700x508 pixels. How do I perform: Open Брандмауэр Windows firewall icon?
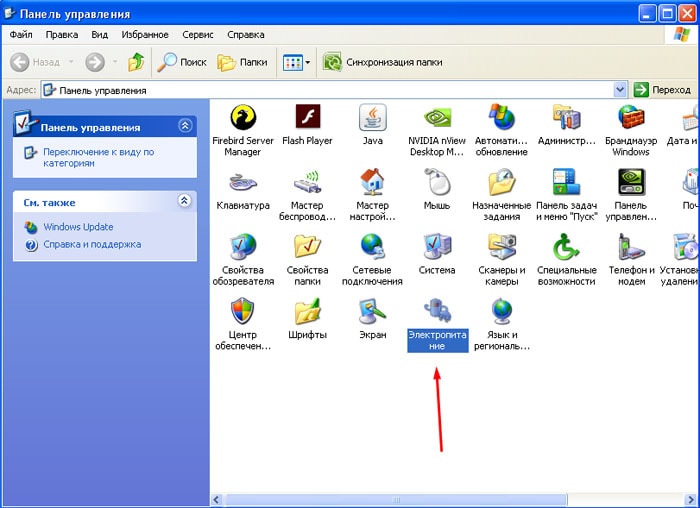click(x=631, y=119)
